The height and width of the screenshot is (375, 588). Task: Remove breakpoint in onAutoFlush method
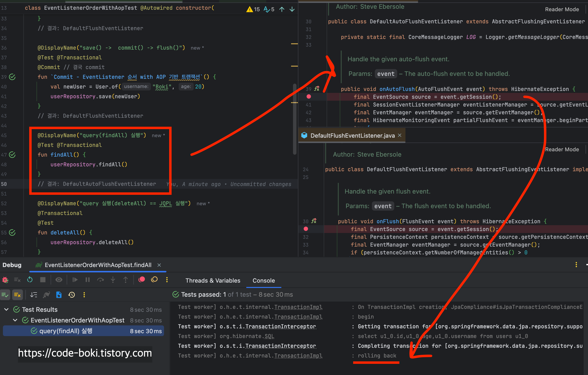click(x=309, y=97)
